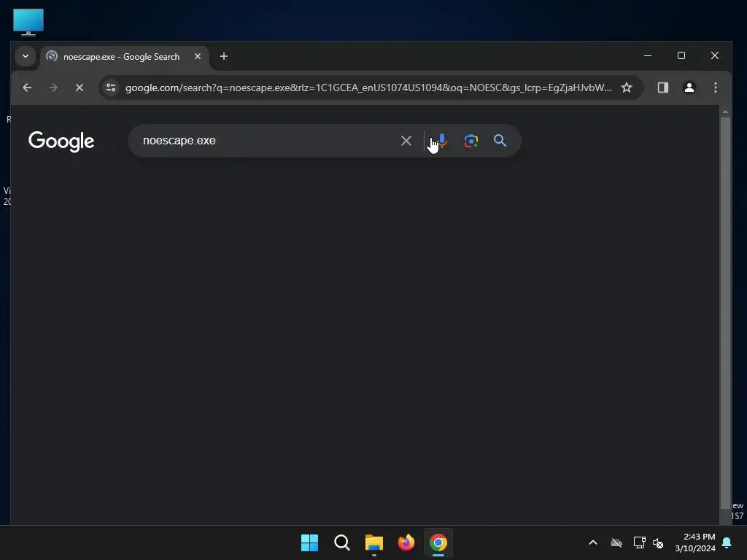Image resolution: width=747 pixels, height=560 pixels.
Task: View site information icon in address bar
Action: (x=111, y=87)
